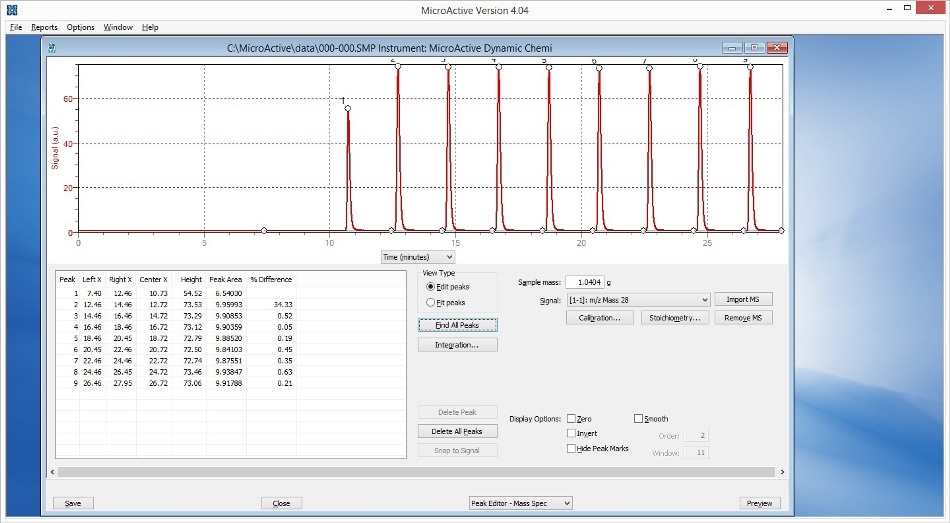Enable the Zero display option
This screenshot has width=950, height=523.
pos(571,419)
